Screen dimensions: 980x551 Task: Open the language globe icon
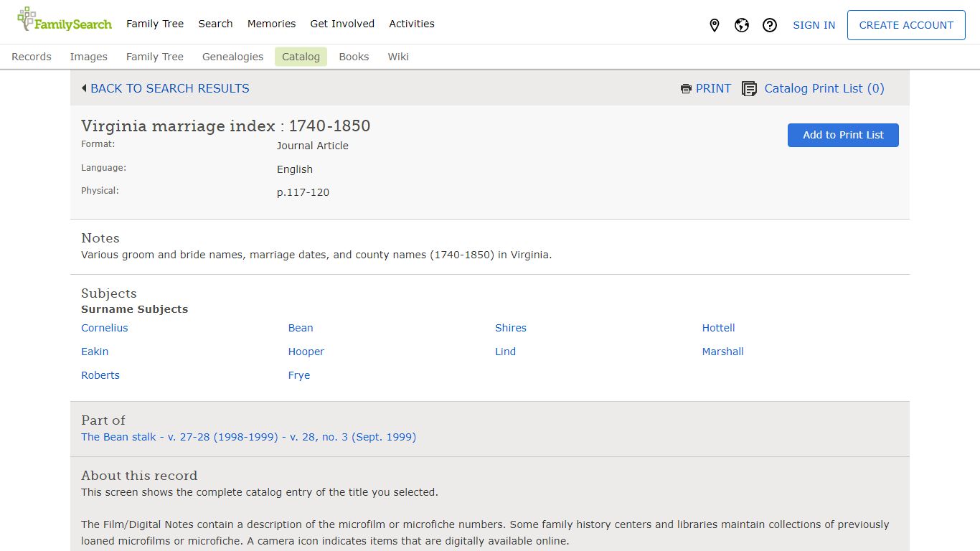click(742, 25)
